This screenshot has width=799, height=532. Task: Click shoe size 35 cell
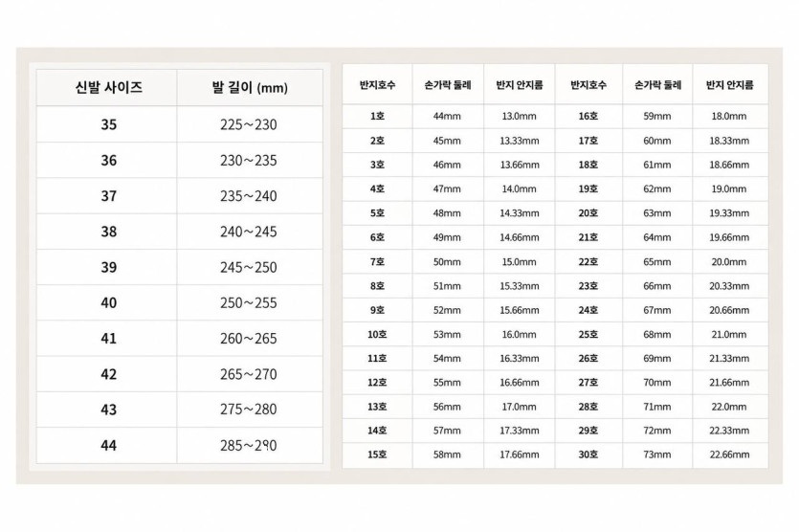coord(106,124)
